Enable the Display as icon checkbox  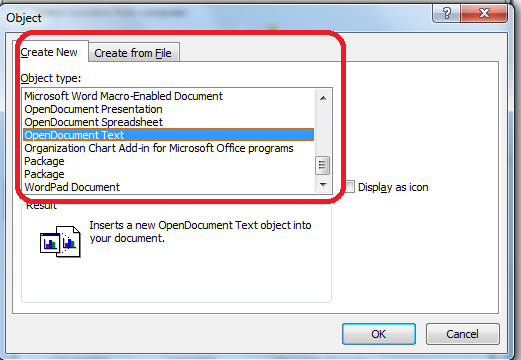(x=350, y=187)
